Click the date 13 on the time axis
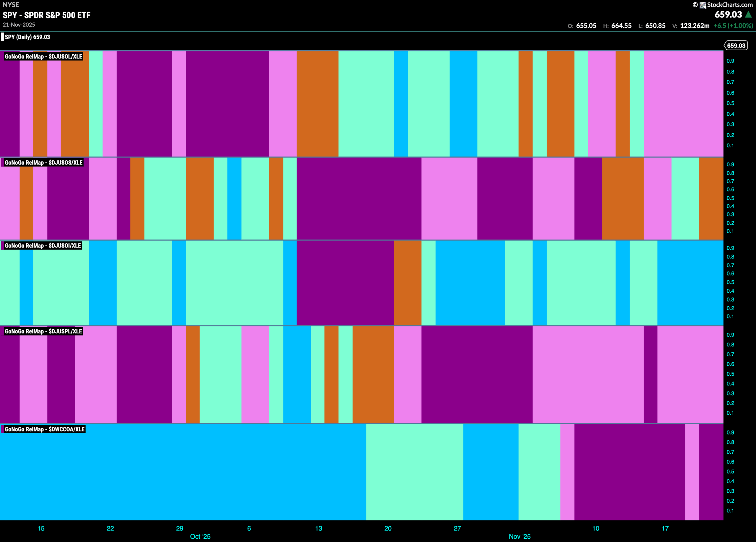The height and width of the screenshot is (542, 756). (x=319, y=528)
